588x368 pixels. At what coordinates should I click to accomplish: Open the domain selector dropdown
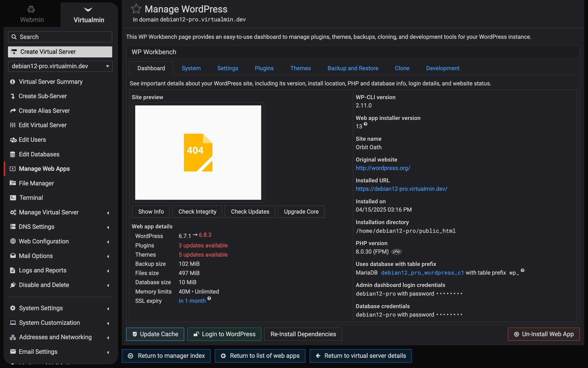[x=60, y=66]
